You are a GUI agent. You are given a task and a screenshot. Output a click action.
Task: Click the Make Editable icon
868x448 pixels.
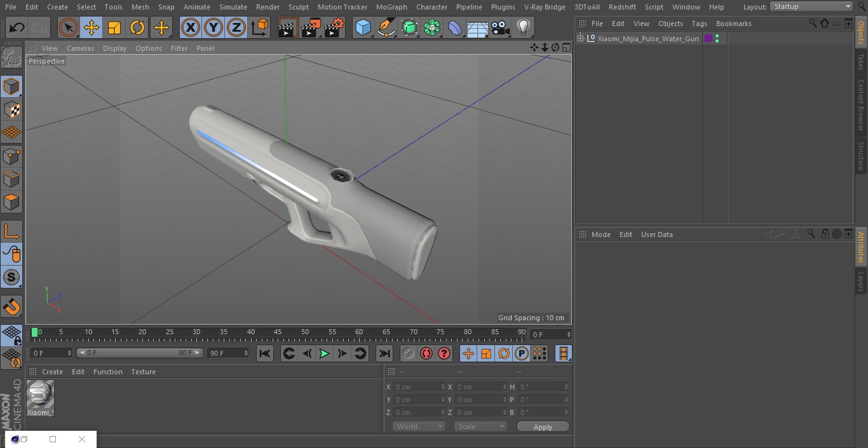(11, 58)
